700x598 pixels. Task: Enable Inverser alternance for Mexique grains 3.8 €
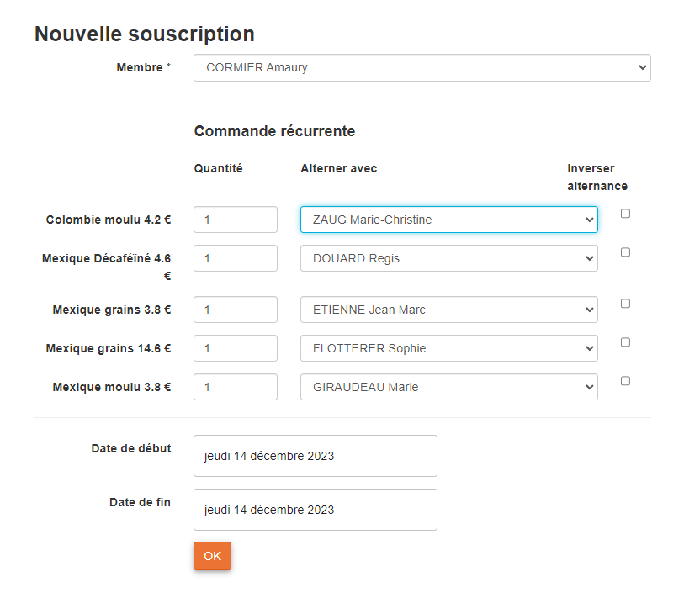point(625,304)
